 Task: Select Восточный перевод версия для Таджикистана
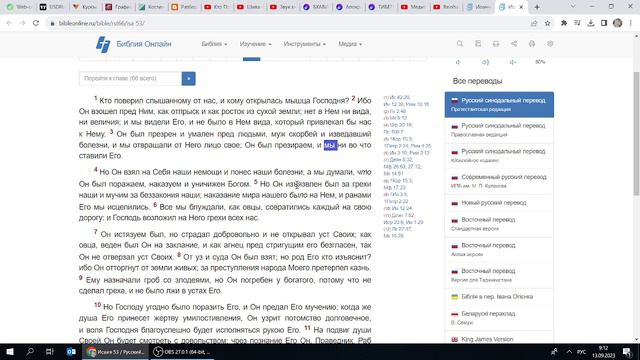(499, 276)
